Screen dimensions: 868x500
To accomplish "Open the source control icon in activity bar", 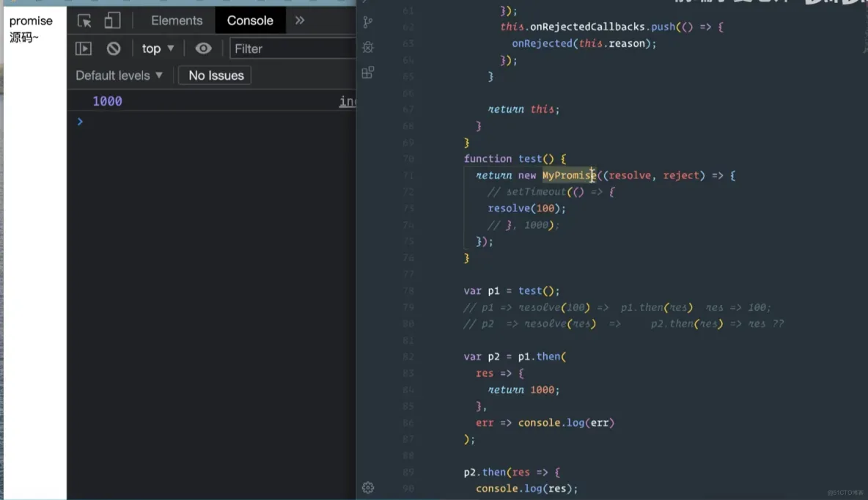I will [367, 22].
